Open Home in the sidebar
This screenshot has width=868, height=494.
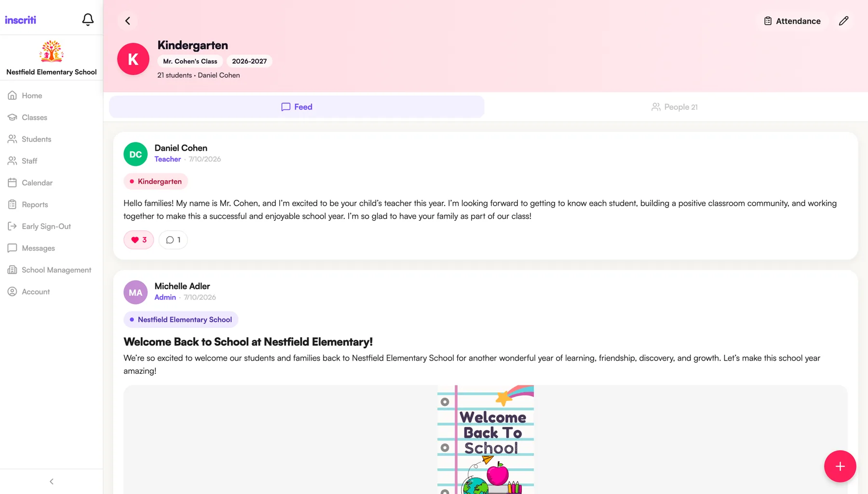pos(52,95)
